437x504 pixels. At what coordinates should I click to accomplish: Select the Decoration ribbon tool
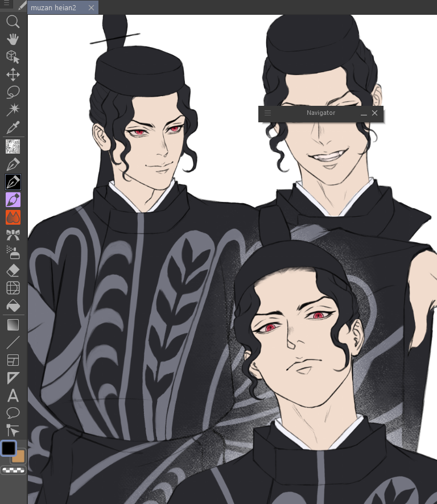pos(13,235)
